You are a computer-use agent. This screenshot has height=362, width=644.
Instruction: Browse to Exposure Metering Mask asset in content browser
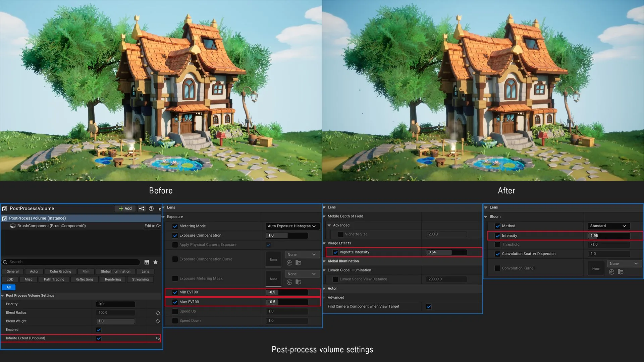tap(298, 283)
